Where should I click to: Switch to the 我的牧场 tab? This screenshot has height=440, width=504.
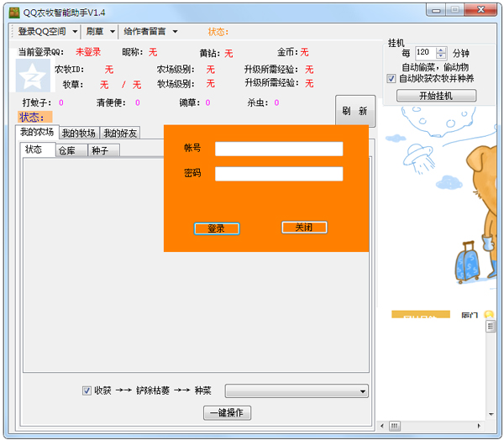78,134
